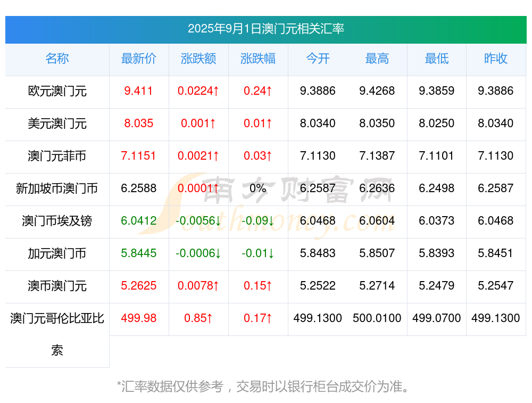This screenshot has height=403, width=532.
Task: Select the 加元澳门币 row name
Action: [x=57, y=253]
